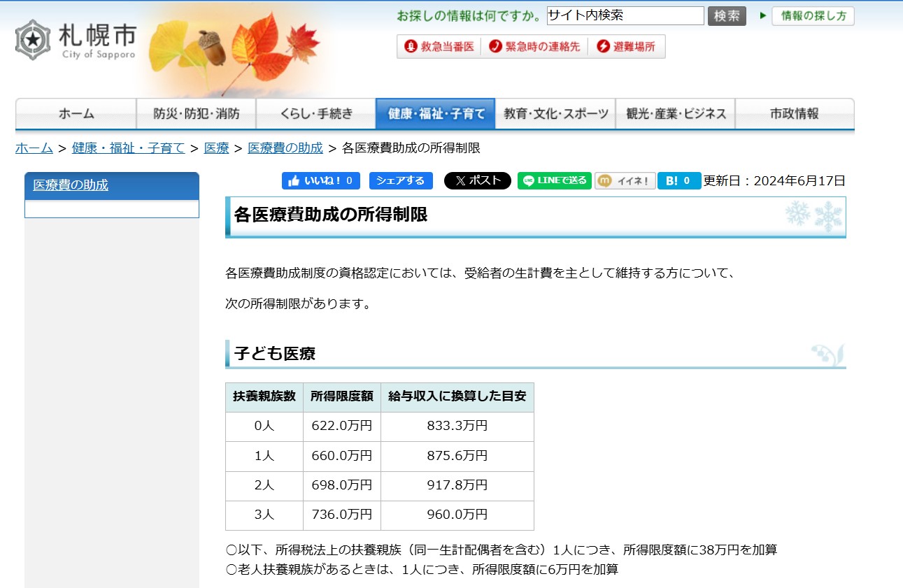Open 救急当番医 emergency doctor link
Screen dimensions: 903x588
439,47
